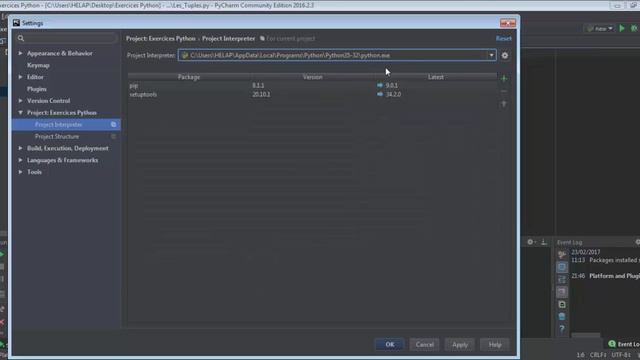Toggle the highlighted blue soft wraps icon
The height and width of the screenshot is (360, 640).
tap(562, 267)
